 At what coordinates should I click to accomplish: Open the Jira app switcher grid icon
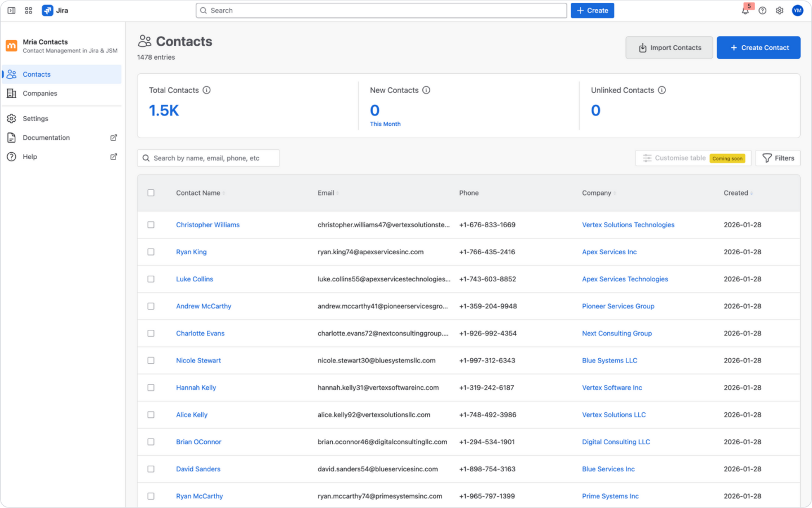(28, 10)
